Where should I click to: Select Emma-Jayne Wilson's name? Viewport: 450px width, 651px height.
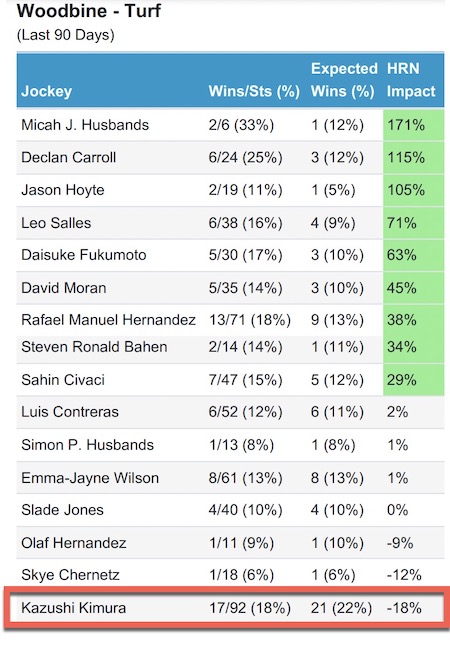pyautogui.click(x=90, y=478)
